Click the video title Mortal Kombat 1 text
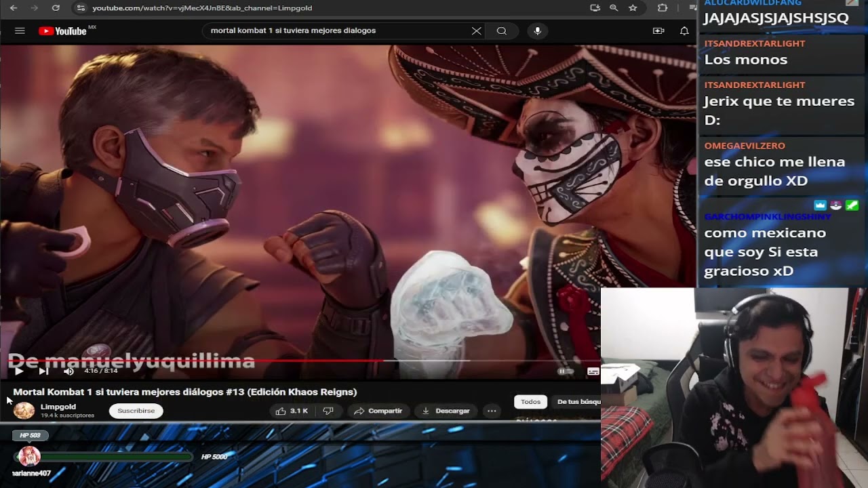This screenshot has width=868, height=488. pyautogui.click(x=184, y=392)
